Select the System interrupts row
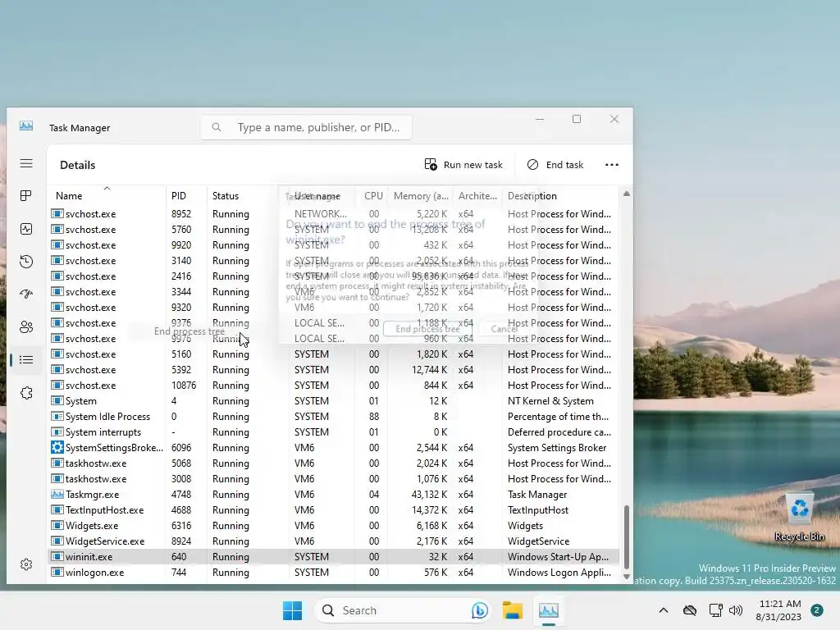This screenshot has height=630, width=840. tap(333, 431)
